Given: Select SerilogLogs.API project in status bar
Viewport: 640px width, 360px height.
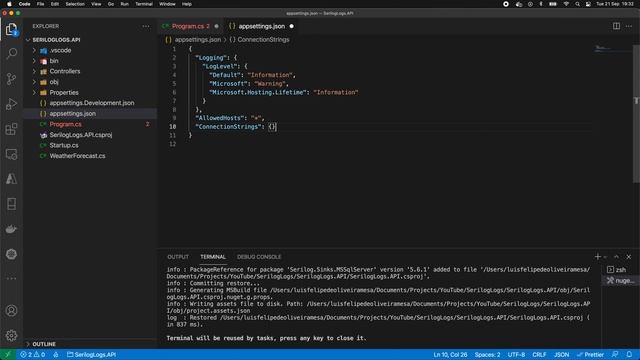Looking at the screenshot, I should click(91, 354).
